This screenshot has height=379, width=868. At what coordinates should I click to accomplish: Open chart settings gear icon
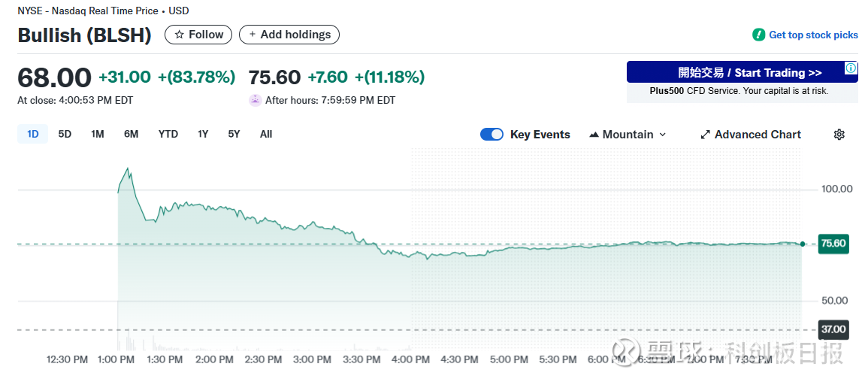click(839, 135)
